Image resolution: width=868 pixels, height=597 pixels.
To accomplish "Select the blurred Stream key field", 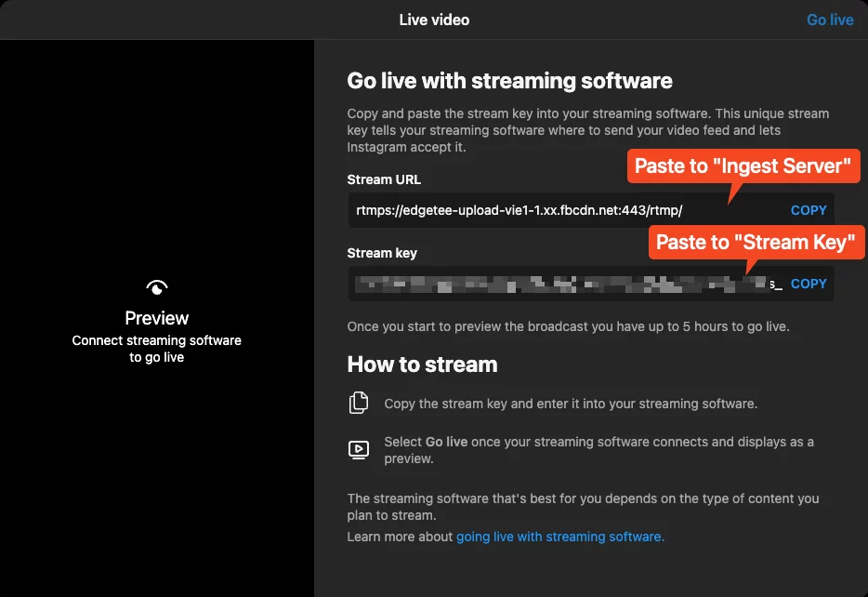I will (591, 284).
